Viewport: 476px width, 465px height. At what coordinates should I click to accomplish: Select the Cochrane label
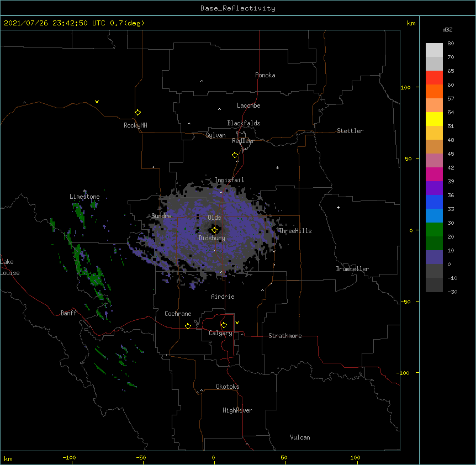[x=178, y=314]
